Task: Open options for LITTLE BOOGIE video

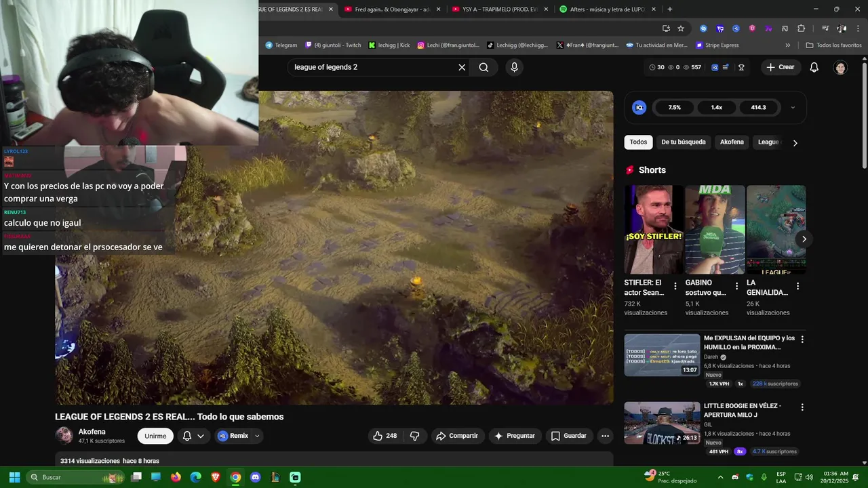Action: (x=802, y=407)
